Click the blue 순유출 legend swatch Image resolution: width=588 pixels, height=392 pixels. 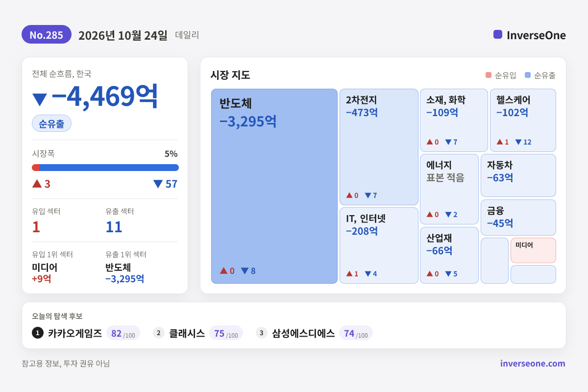[x=527, y=75]
